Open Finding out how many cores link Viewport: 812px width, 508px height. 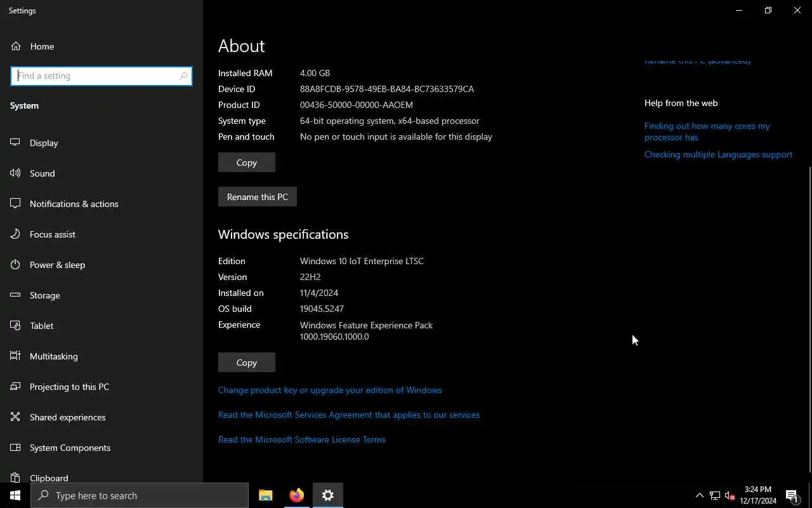click(707, 131)
